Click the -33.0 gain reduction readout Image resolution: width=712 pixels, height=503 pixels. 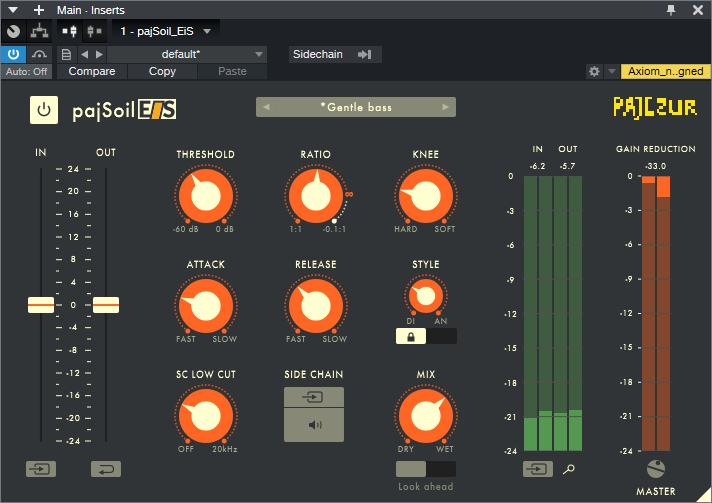tap(655, 166)
